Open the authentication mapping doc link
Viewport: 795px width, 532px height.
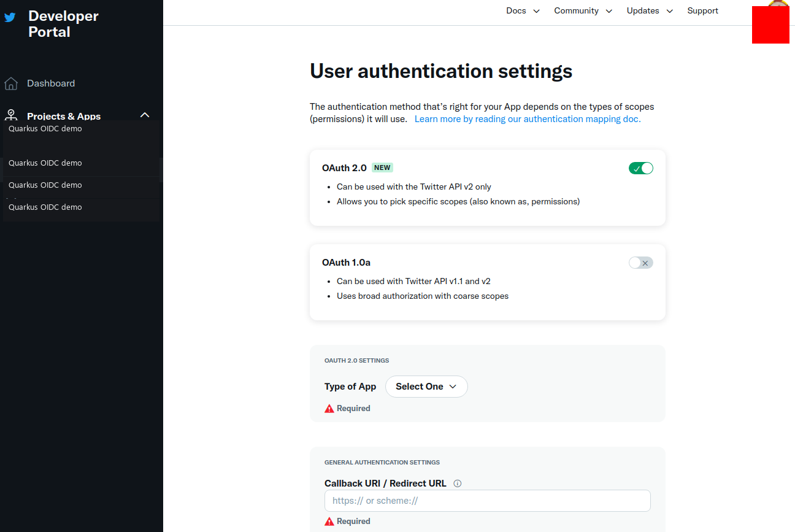click(528, 119)
